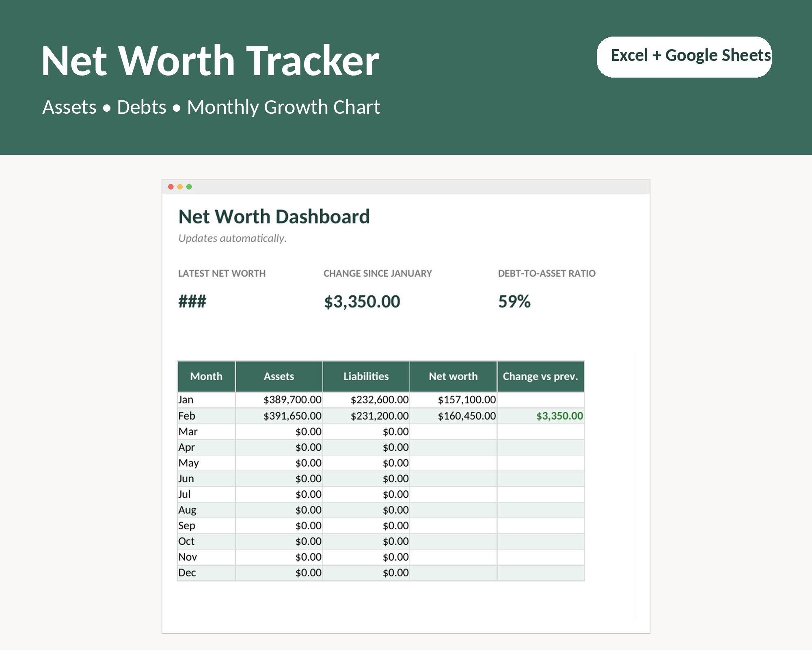Select the $232,600.00 liabilities cell
Viewport: 812px width, 650px height.
[366, 400]
